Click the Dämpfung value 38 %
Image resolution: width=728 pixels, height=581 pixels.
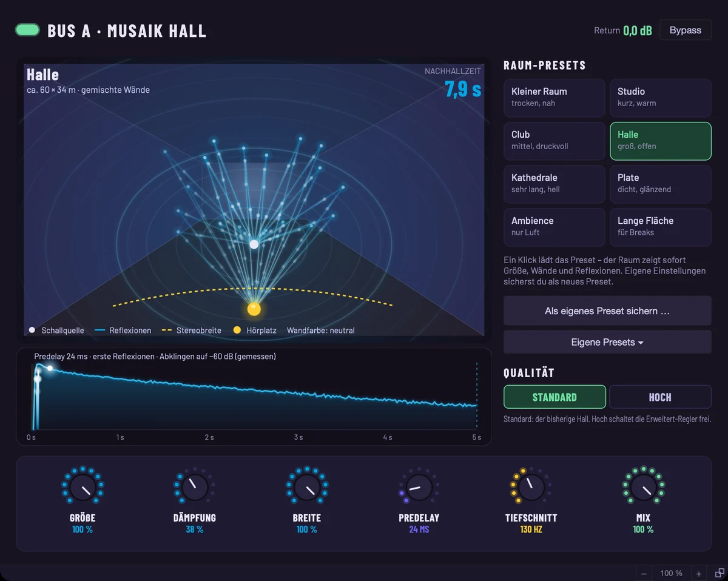coord(195,529)
